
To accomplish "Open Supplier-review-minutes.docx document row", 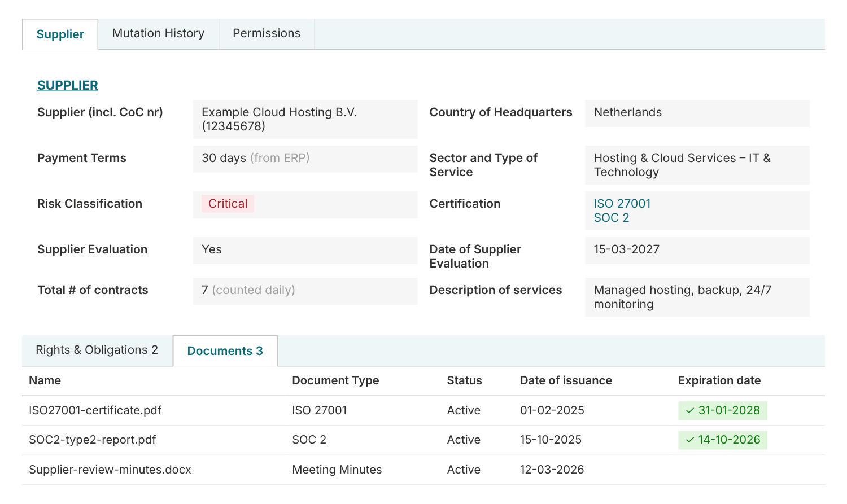I will [x=423, y=470].
